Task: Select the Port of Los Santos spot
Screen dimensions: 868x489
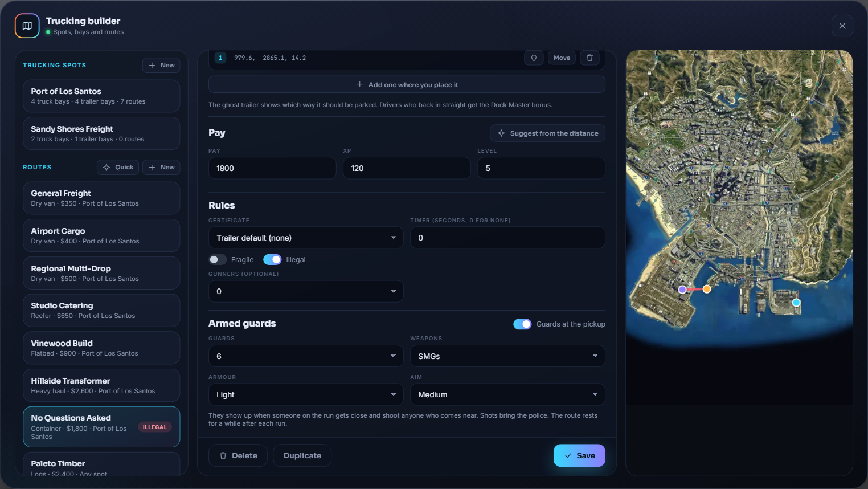Action: point(101,96)
